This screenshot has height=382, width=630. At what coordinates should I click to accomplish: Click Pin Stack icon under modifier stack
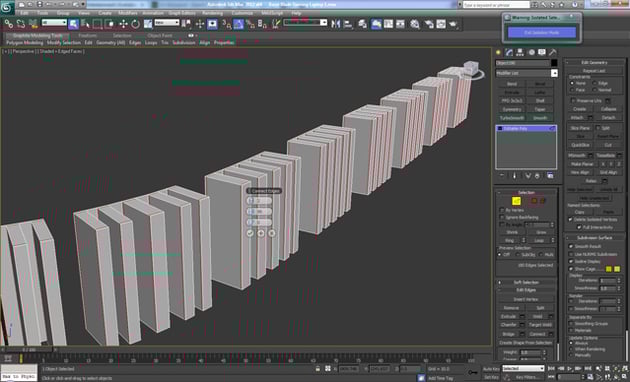[502, 176]
